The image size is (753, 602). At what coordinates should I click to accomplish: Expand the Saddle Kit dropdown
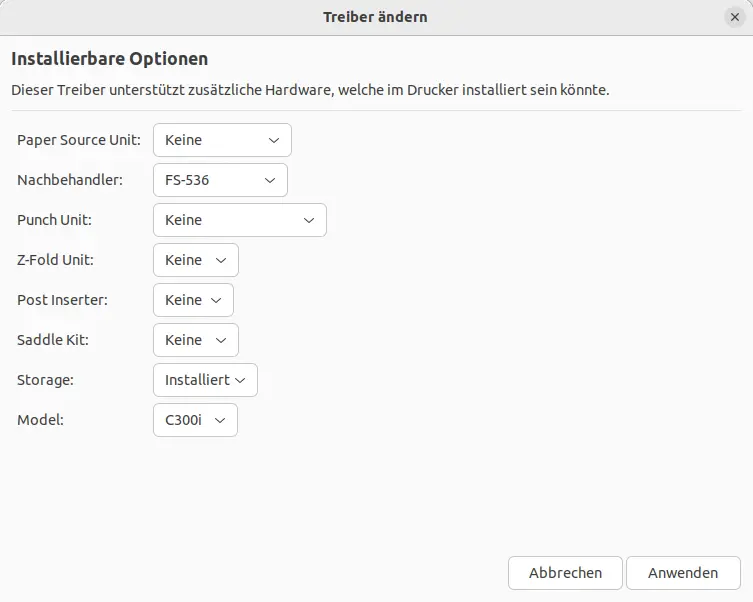[x=196, y=340]
